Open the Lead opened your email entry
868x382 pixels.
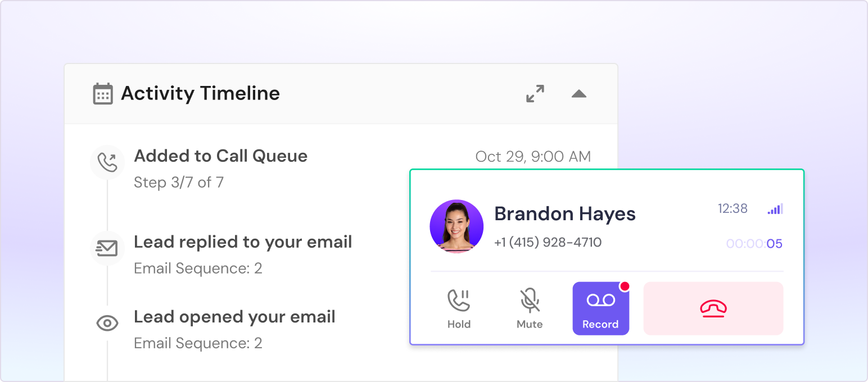[x=234, y=317]
